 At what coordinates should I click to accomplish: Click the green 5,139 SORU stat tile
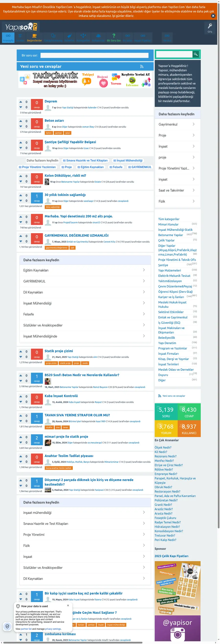point(166,412)
